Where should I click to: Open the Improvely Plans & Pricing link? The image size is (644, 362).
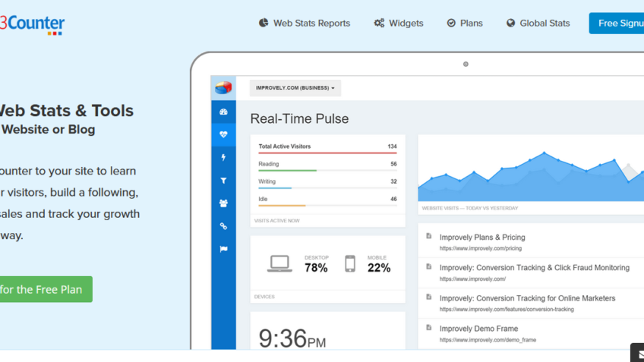pyautogui.click(x=482, y=237)
